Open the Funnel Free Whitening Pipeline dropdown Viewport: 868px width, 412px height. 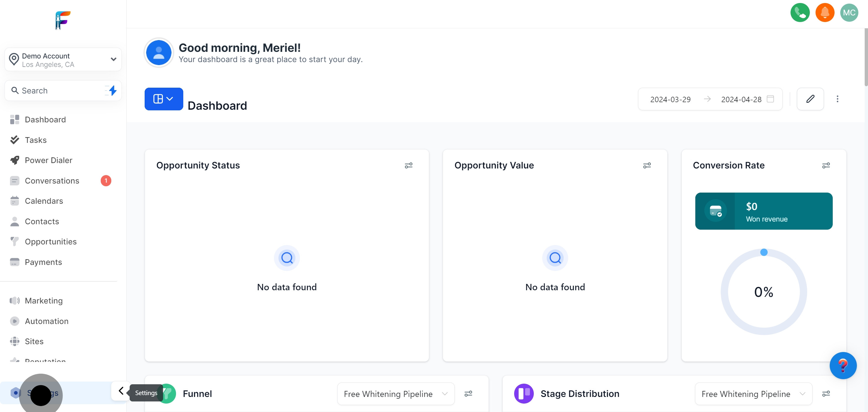[396, 394]
